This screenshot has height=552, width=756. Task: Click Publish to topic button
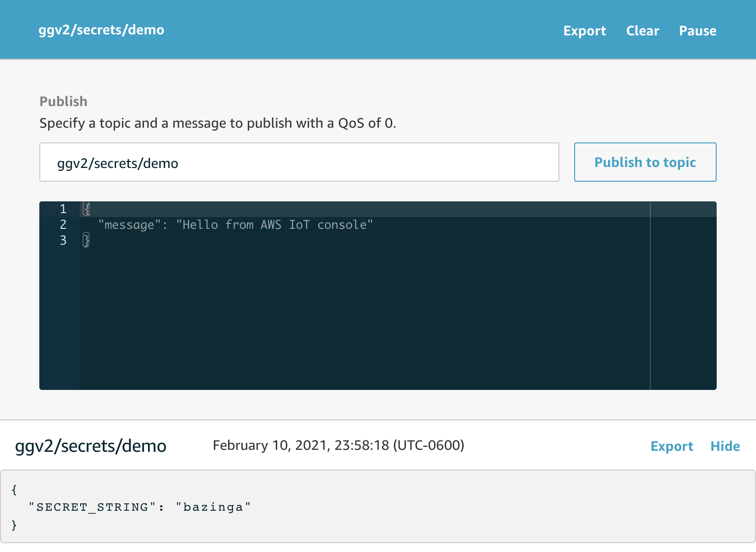pos(645,162)
